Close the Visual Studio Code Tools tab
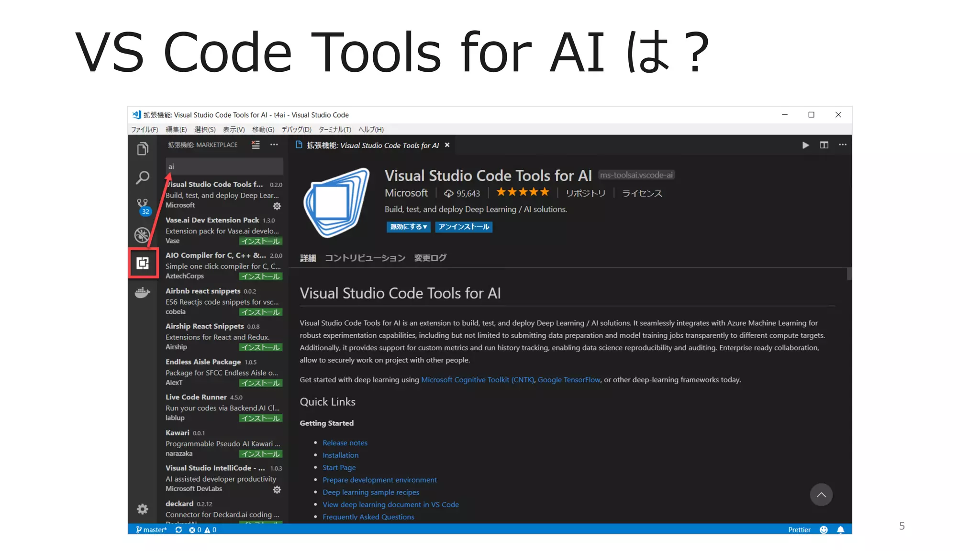This screenshot has height=551, width=980. [x=447, y=145]
